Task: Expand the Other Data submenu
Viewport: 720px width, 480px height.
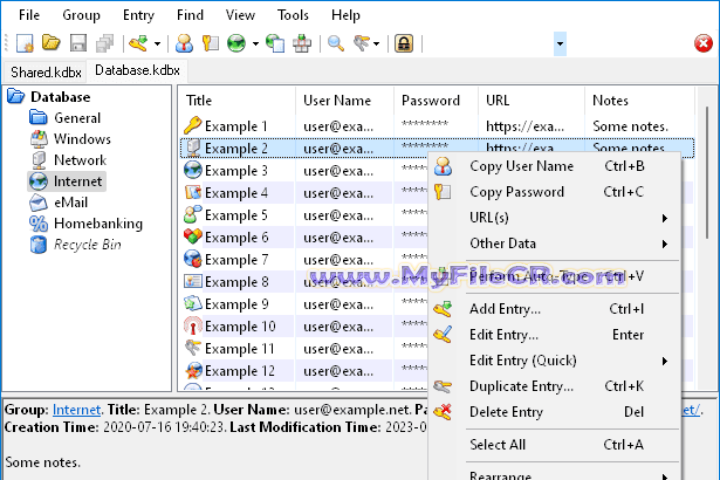Action: [x=555, y=243]
